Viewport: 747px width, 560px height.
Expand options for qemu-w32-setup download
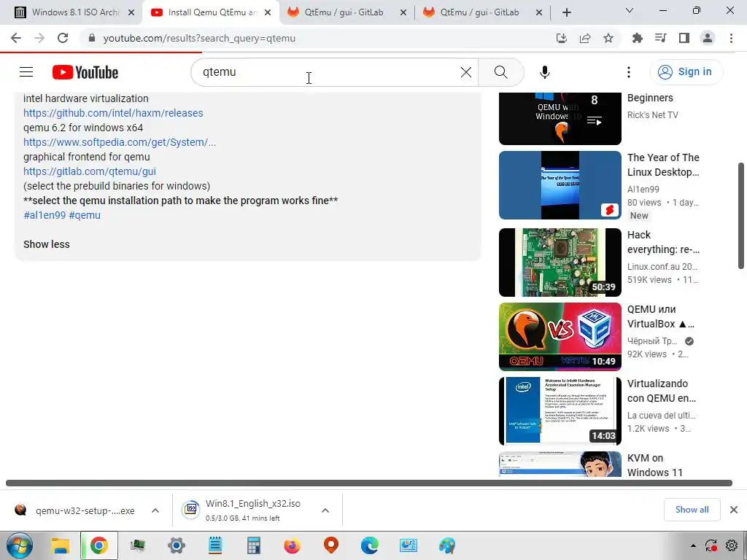click(155, 510)
